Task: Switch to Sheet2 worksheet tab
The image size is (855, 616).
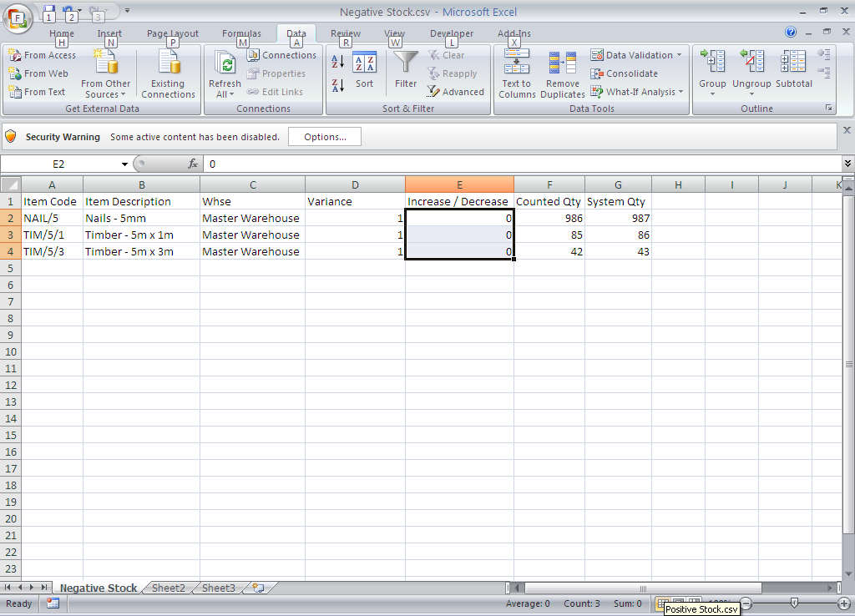Action: (x=168, y=588)
